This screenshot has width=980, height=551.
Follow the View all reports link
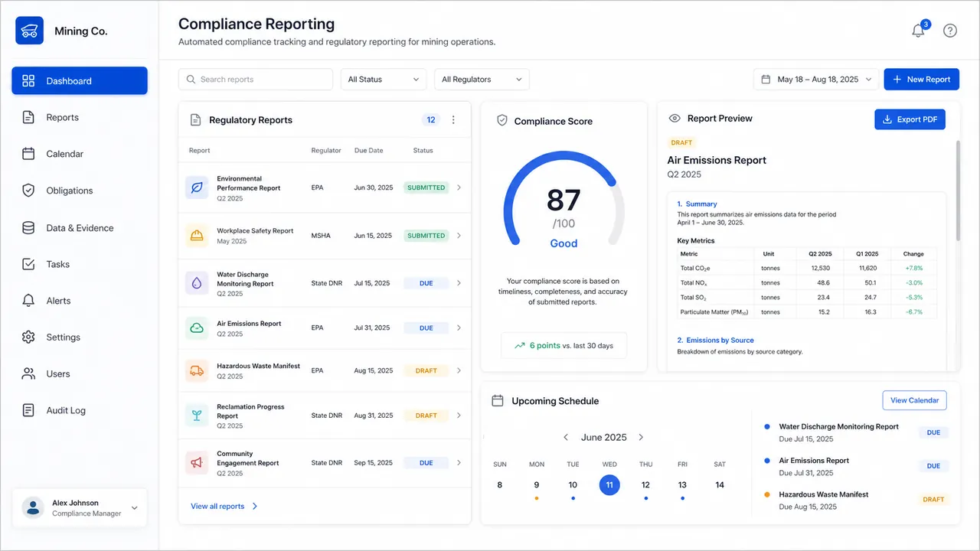click(224, 507)
